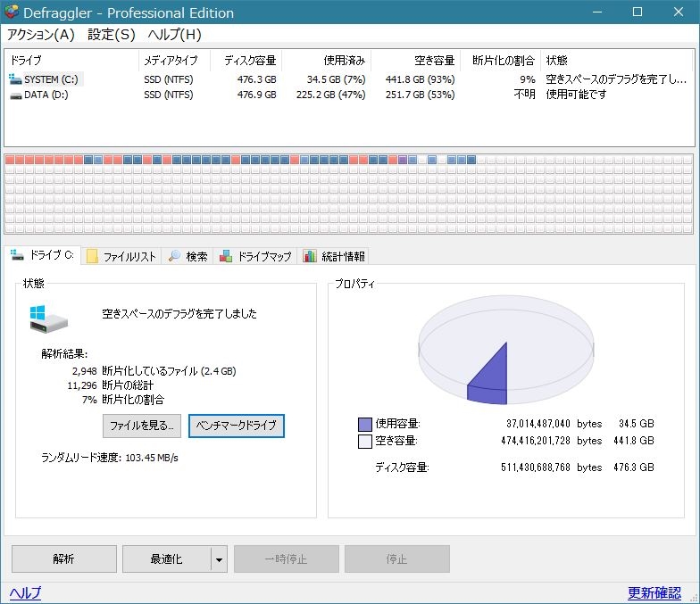Click the first red block in drive map
Viewport: 700px width, 604px height.
[10, 160]
